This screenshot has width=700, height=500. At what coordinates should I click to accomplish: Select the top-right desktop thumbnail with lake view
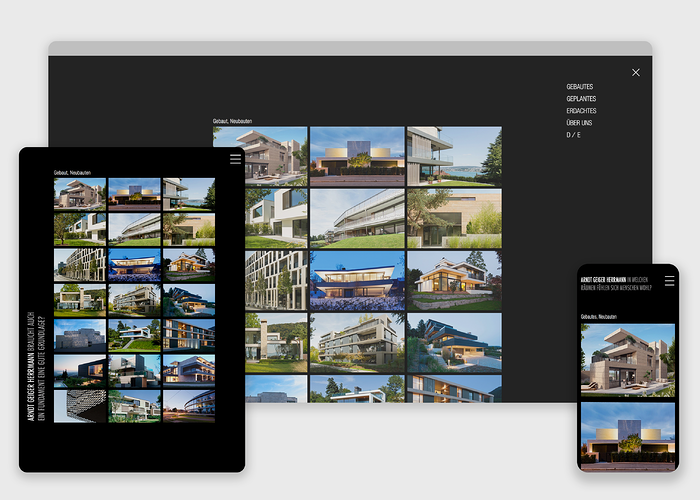coord(454,156)
